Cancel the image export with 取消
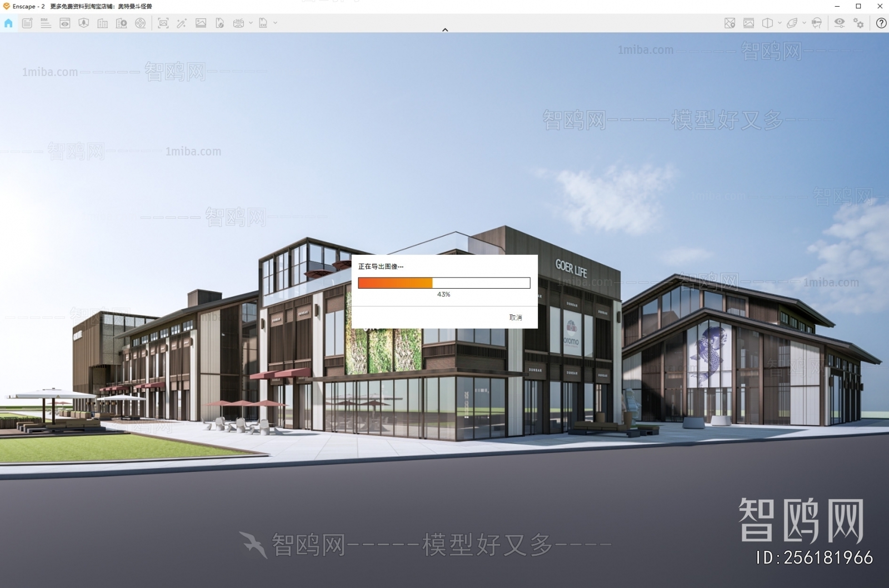The image size is (889, 588). [x=516, y=316]
